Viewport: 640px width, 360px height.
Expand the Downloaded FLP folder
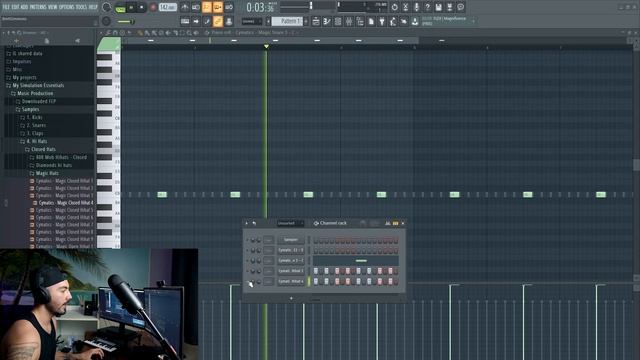(x=38, y=101)
